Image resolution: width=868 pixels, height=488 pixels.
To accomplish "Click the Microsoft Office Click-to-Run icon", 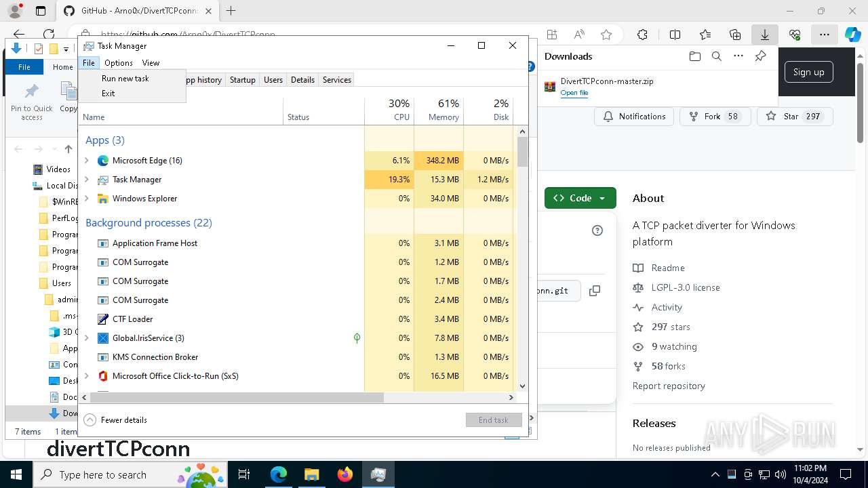I will pyautogui.click(x=103, y=376).
